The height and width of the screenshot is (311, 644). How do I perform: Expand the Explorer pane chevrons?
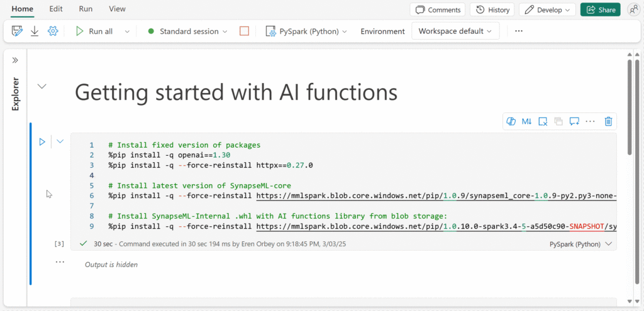(15, 60)
